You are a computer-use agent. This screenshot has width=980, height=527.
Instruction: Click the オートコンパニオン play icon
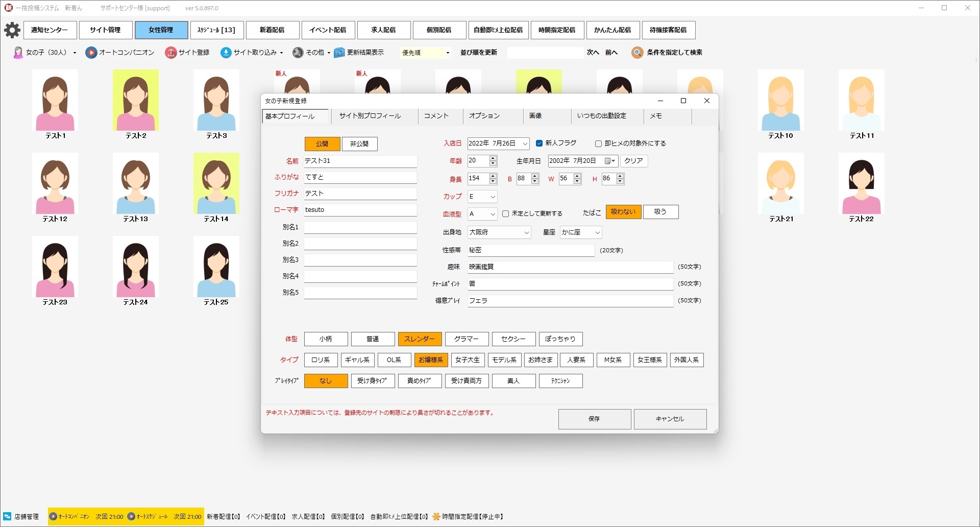click(91, 53)
